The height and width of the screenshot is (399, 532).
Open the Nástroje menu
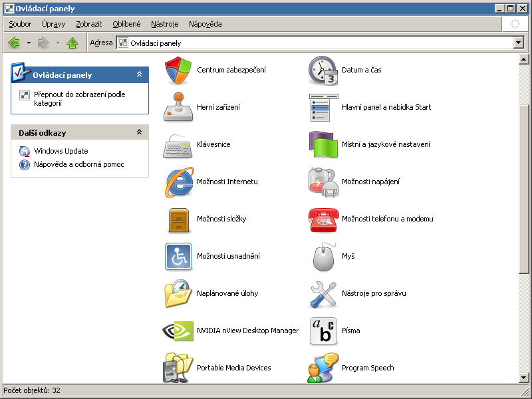point(164,24)
